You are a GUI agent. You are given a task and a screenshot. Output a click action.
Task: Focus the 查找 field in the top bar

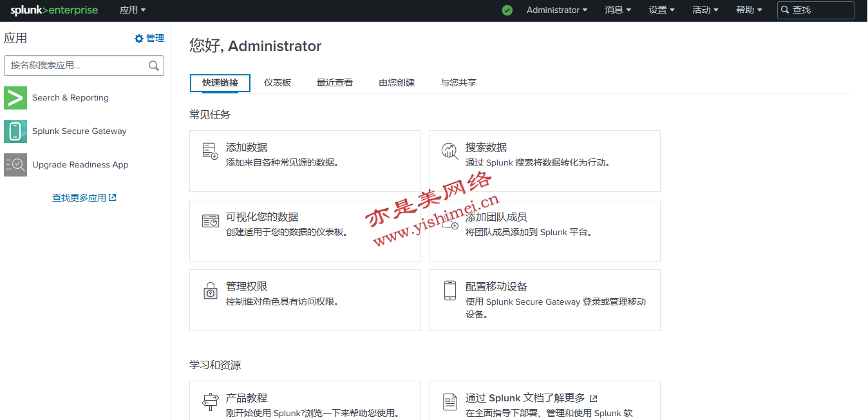pyautogui.click(x=816, y=10)
